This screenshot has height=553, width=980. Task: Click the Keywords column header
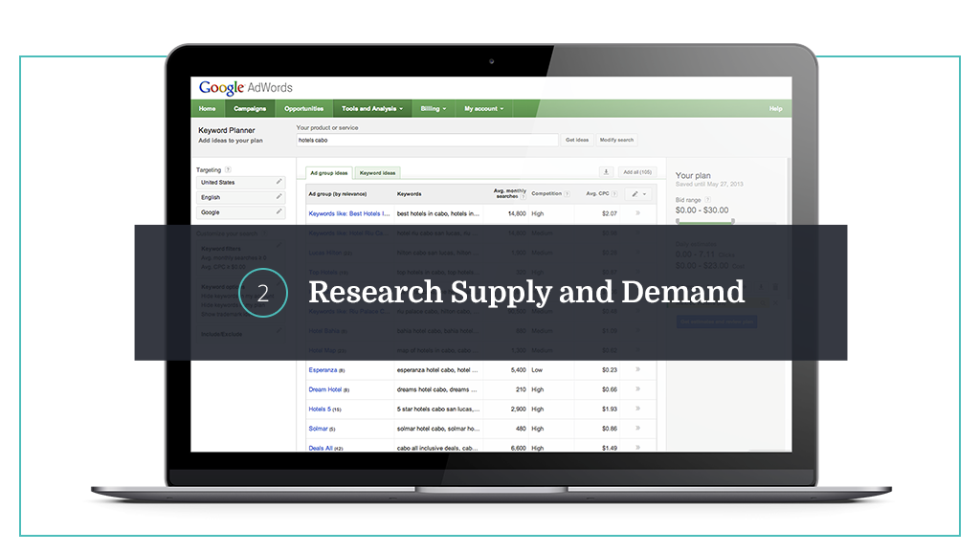pyautogui.click(x=409, y=193)
